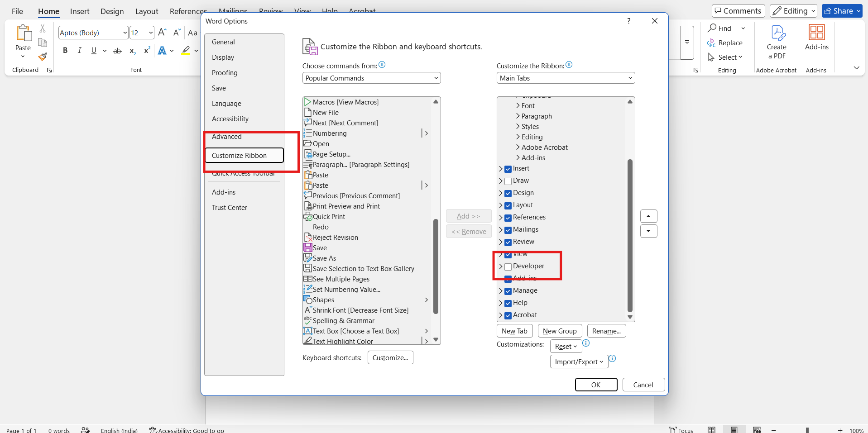The width and height of the screenshot is (868, 433).
Task: Increase font size with grow icon
Action: point(163,33)
